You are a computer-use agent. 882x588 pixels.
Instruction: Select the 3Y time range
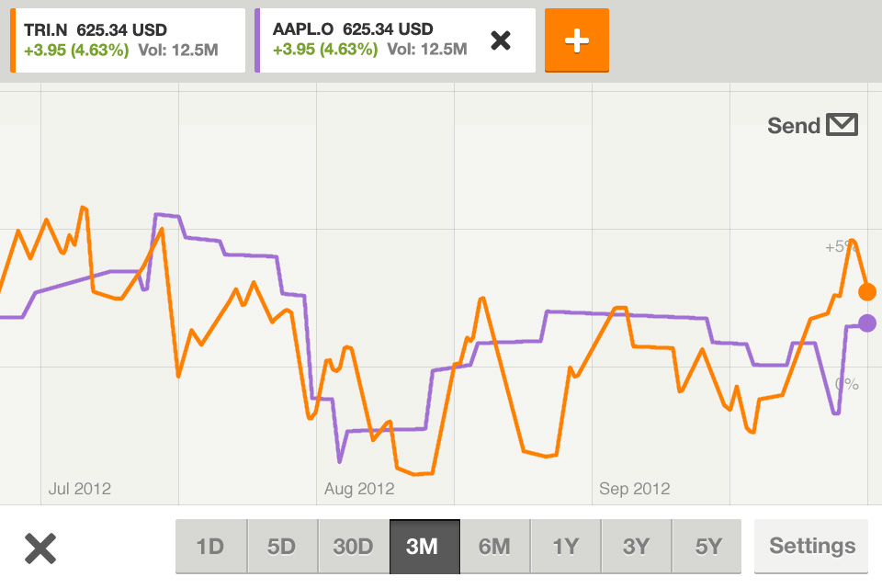[x=636, y=547]
